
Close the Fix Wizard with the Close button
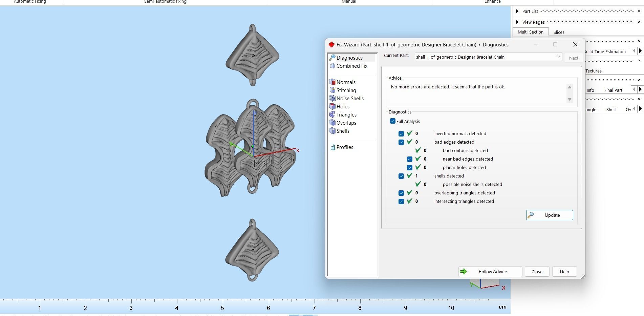pos(537,272)
